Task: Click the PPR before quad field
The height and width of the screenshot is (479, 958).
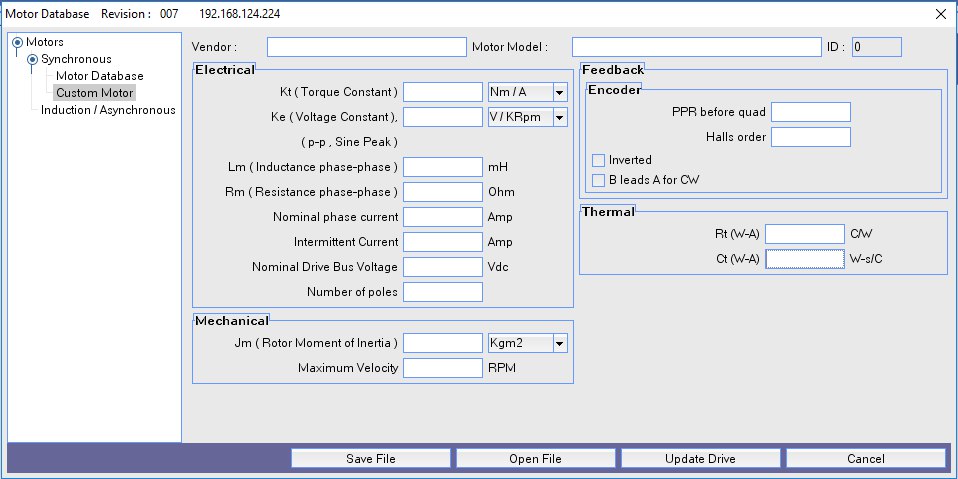Action: click(810, 112)
